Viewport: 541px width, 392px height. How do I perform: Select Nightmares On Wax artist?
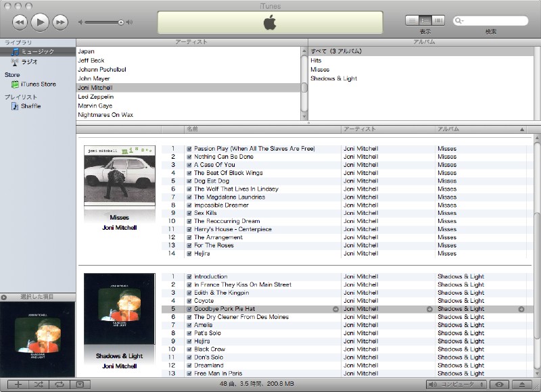[x=189, y=115]
